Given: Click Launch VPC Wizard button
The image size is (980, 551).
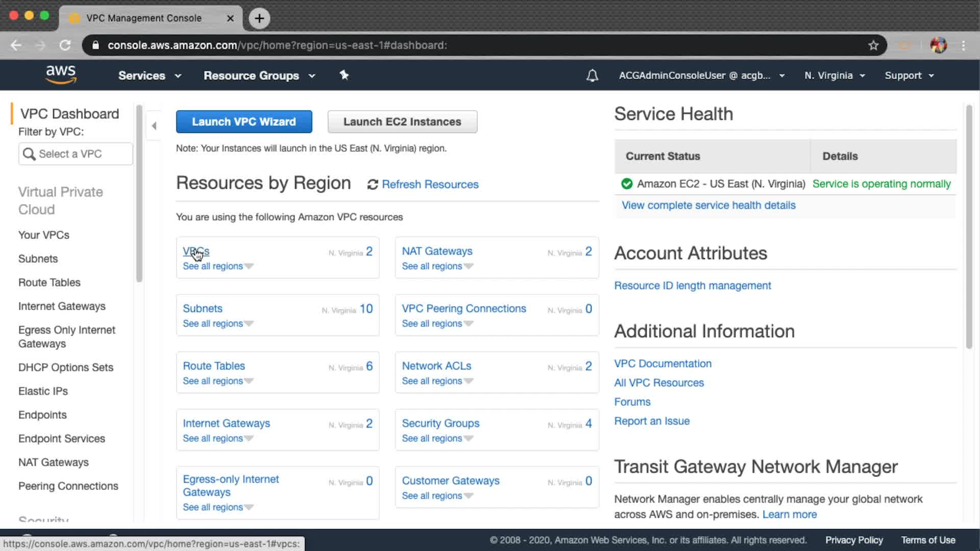Looking at the screenshot, I should click(x=244, y=122).
